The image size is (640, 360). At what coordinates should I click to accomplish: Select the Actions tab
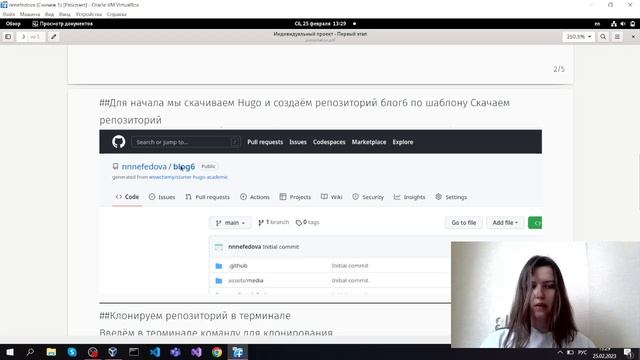255,197
